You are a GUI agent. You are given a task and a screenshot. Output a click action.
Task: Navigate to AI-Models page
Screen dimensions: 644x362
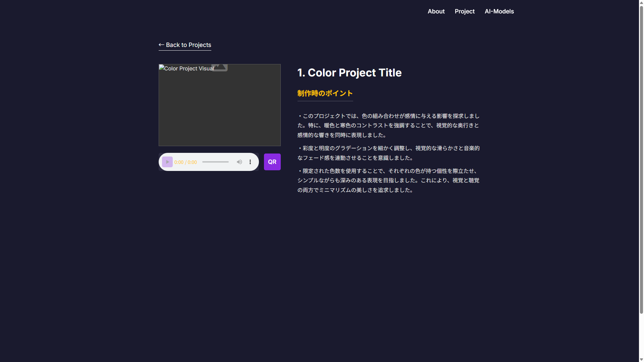pyautogui.click(x=499, y=11)
